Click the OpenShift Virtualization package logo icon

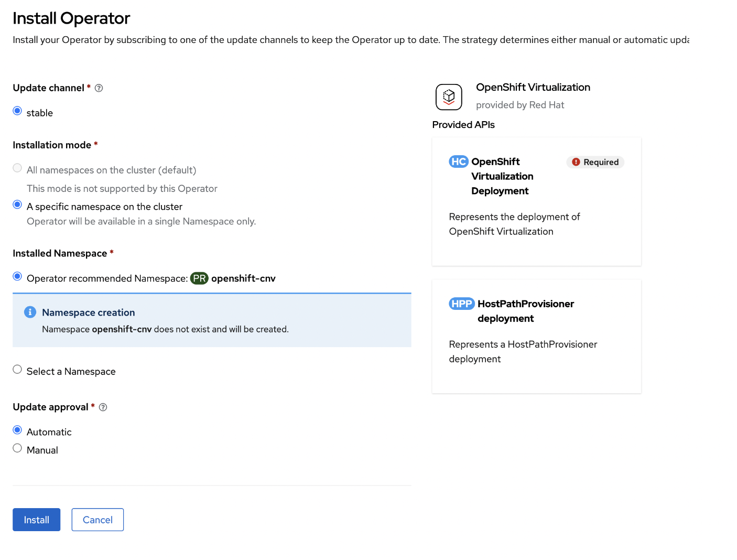coord(449,97)
